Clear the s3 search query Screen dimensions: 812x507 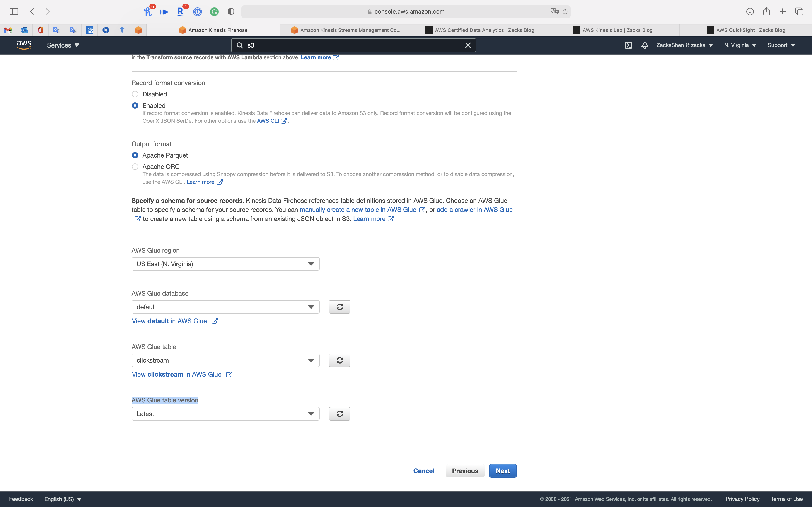[468, 45]
